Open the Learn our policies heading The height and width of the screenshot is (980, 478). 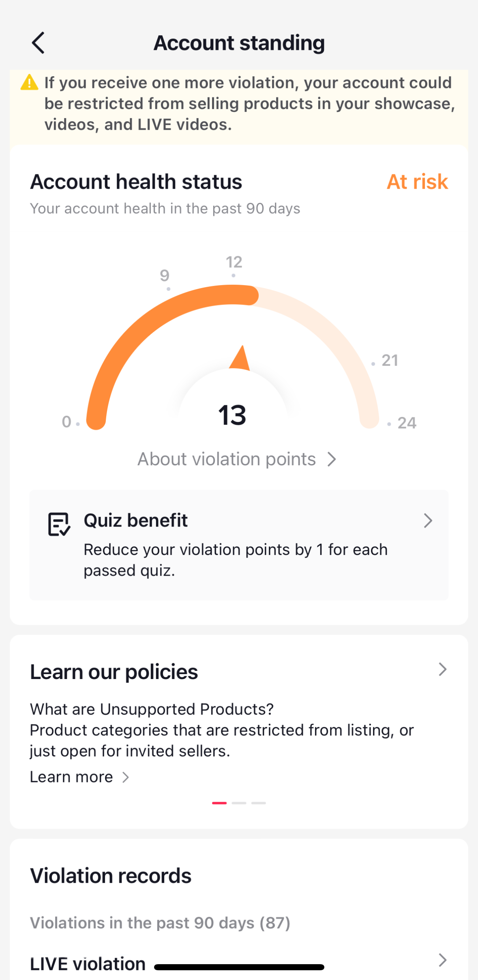pyautogui.click(x=114, y=672)
